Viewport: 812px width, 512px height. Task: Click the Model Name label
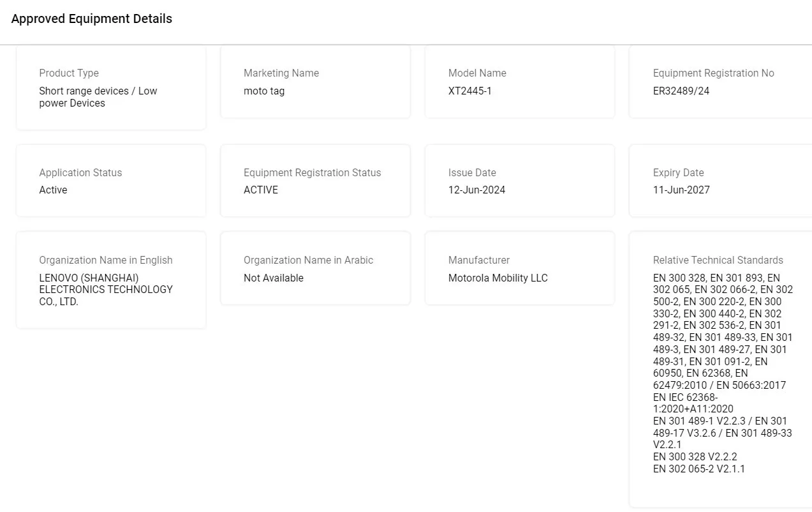coord(477,73)
